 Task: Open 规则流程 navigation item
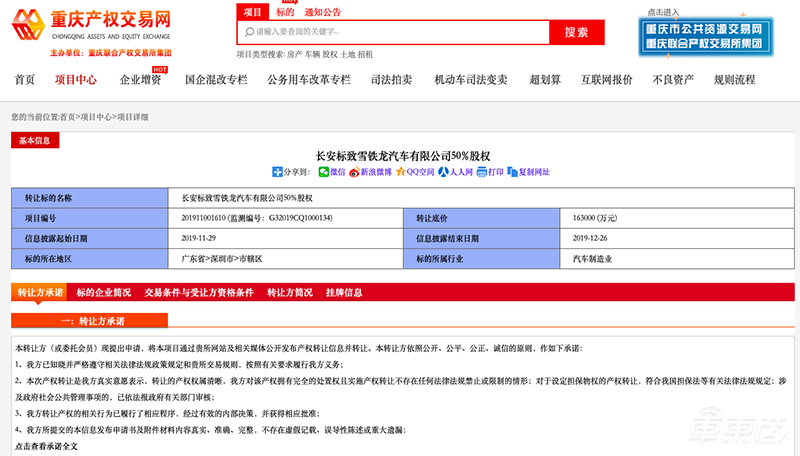(x=734, y=80)
